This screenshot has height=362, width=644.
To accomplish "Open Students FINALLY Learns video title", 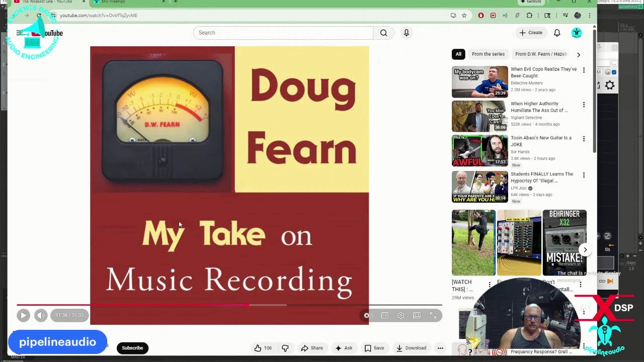I will click(542, 177).
